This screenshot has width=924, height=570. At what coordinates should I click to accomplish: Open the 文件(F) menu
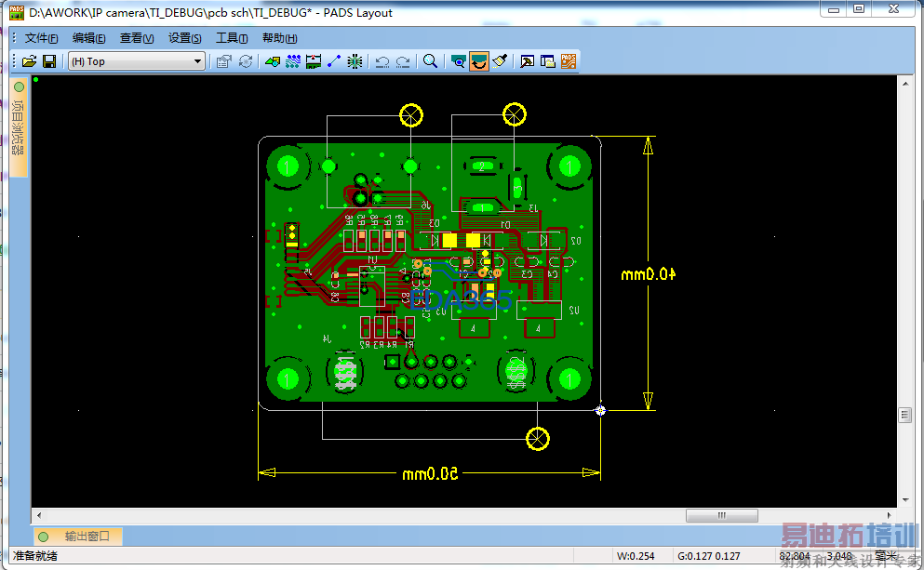click(41, 38)
